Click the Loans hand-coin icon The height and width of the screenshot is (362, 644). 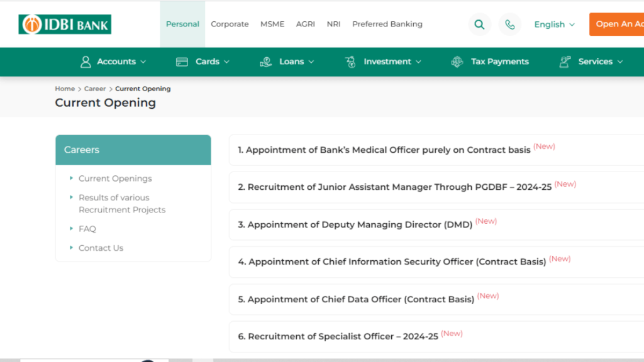266,62
